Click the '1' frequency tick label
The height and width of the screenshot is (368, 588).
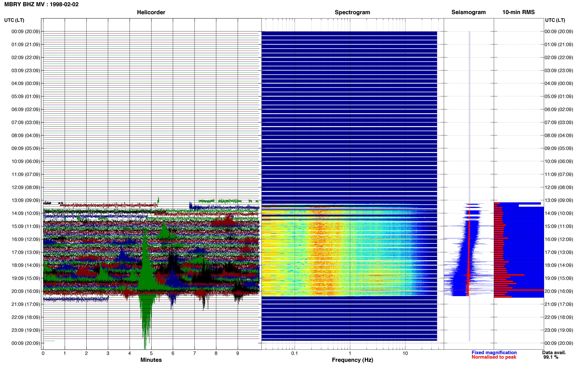(x=350, y=353)
